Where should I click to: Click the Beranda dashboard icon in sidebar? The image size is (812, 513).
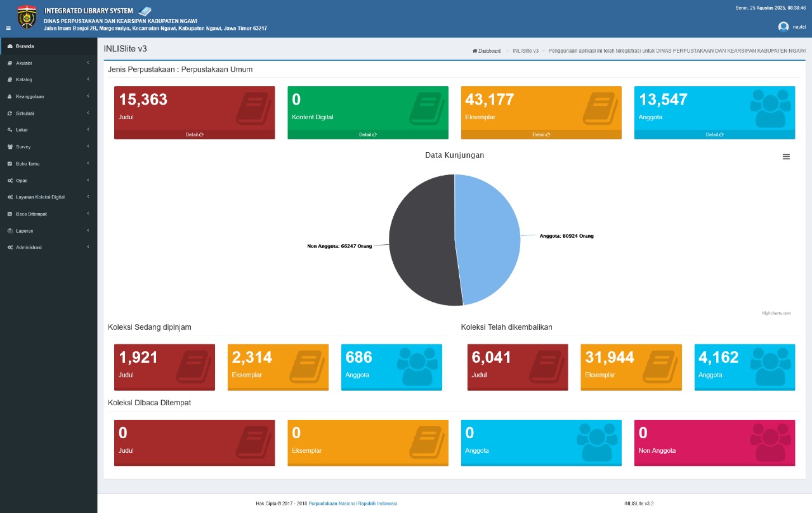coord(10,46)
